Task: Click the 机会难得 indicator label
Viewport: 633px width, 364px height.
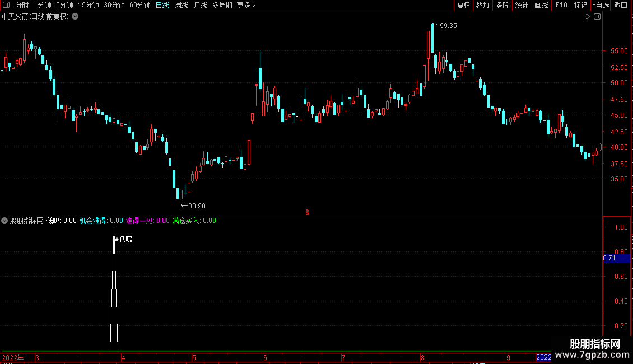Action: pyautogui.click(x=101, y=221)
